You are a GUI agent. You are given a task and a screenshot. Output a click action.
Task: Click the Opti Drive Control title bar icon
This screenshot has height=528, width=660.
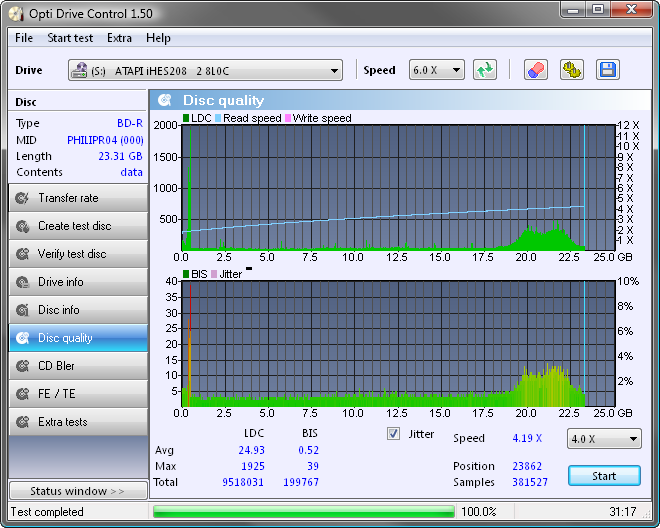pyautogui.click(x=16, y=14)
